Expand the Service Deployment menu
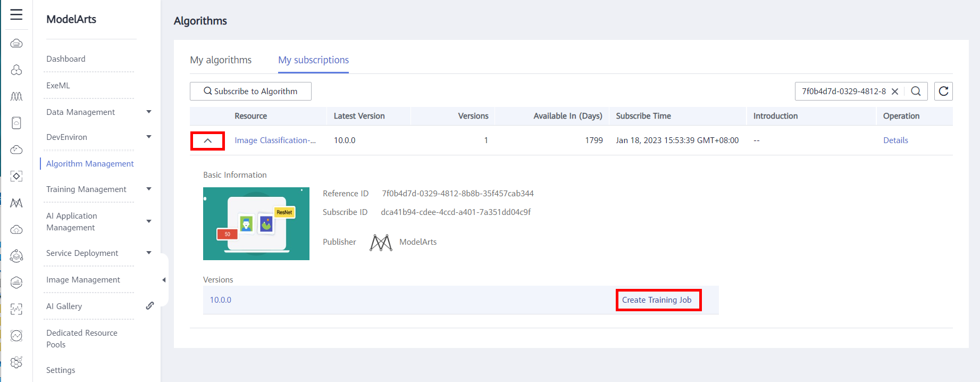This screenshot has width=980, height=382. coord(149,253)
